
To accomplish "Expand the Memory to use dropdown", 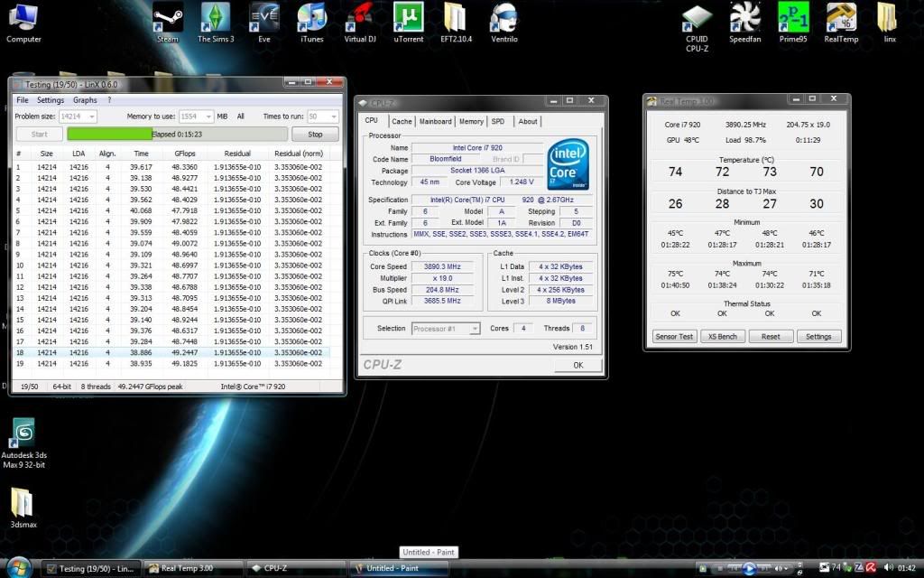I will point(207,117).
